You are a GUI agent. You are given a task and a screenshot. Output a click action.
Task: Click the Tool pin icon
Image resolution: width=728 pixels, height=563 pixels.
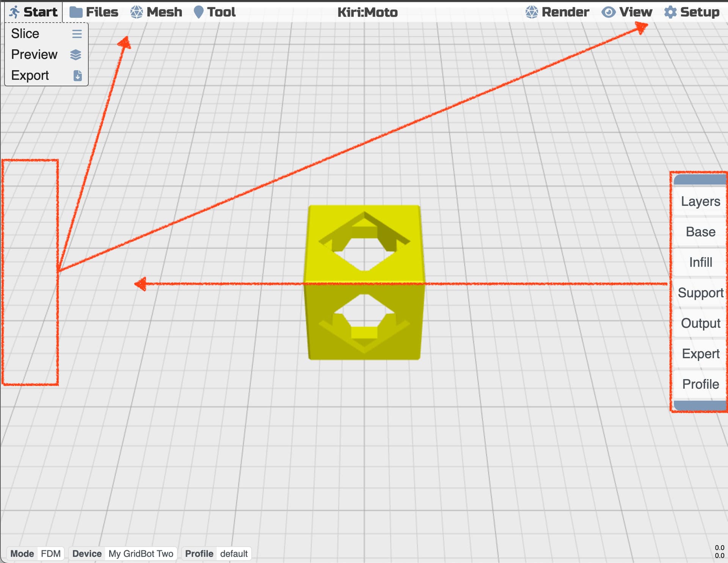198,12
